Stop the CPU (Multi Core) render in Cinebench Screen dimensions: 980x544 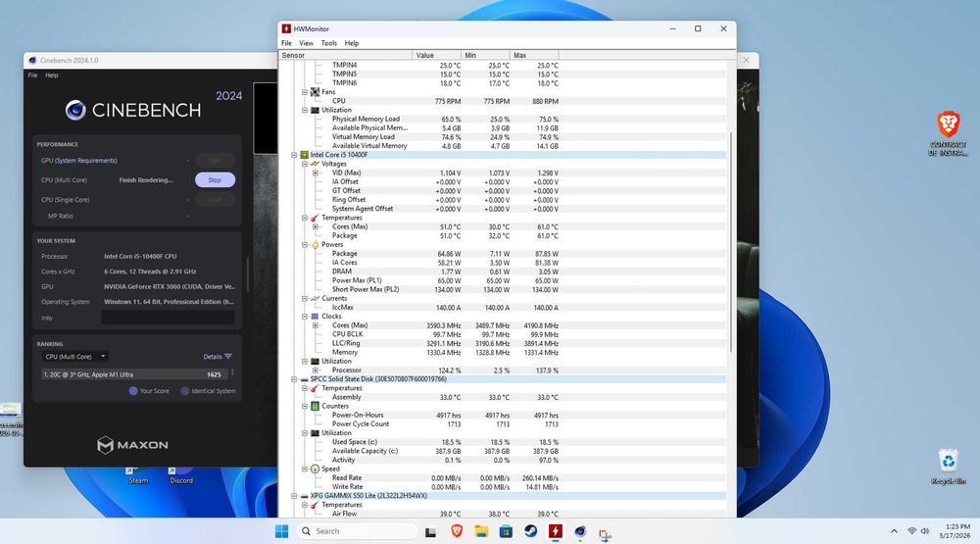click(215, 180)
